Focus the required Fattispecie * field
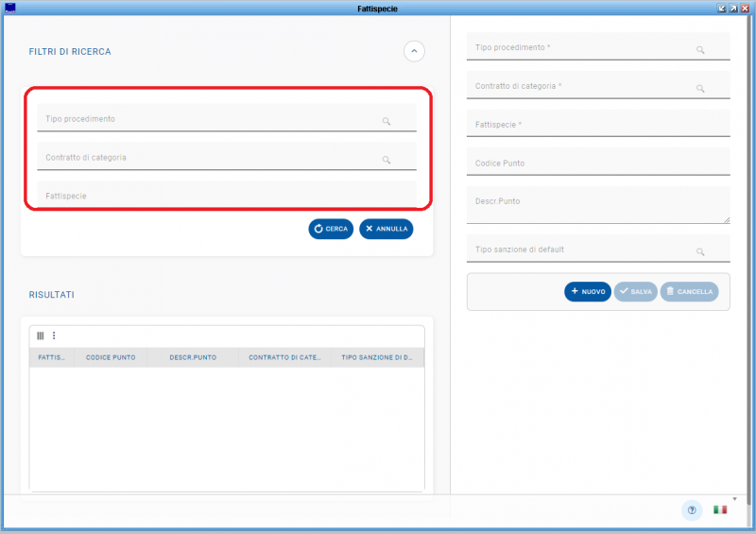Screen dimensions: 756x534 (x=598, y=124)
